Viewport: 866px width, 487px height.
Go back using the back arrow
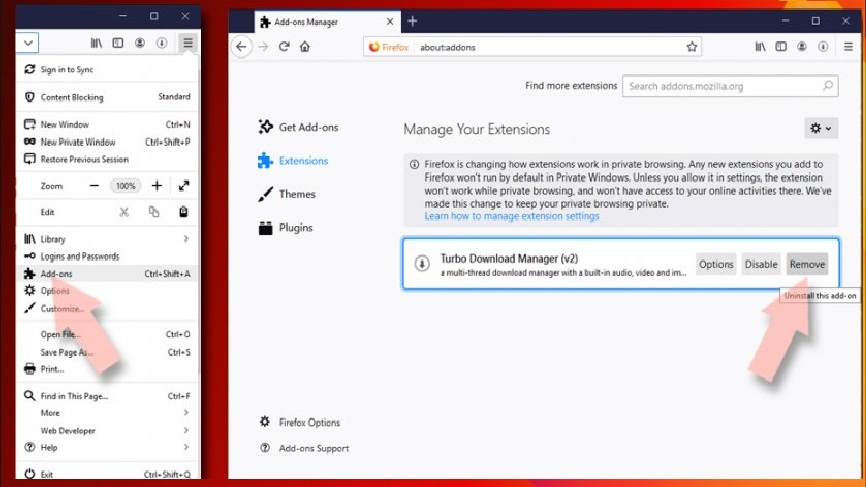[x=241, y=47]
